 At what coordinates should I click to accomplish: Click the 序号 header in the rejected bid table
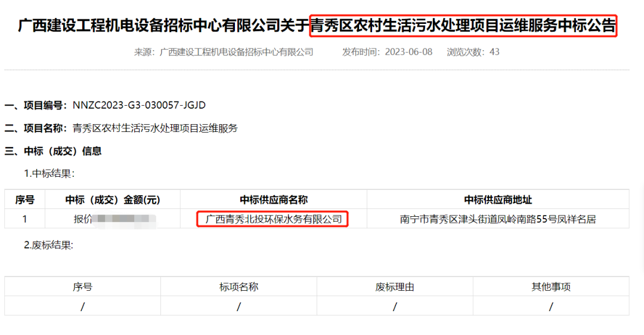coord(82,287)
